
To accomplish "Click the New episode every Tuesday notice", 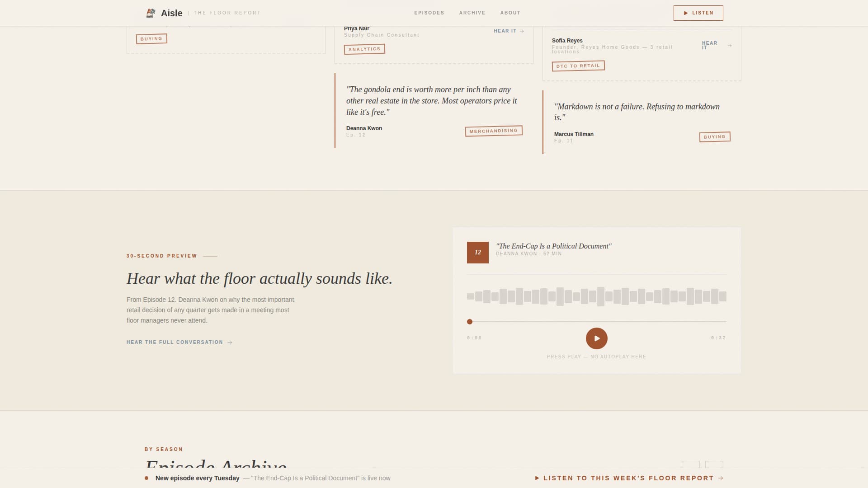I will coord(198,478).
